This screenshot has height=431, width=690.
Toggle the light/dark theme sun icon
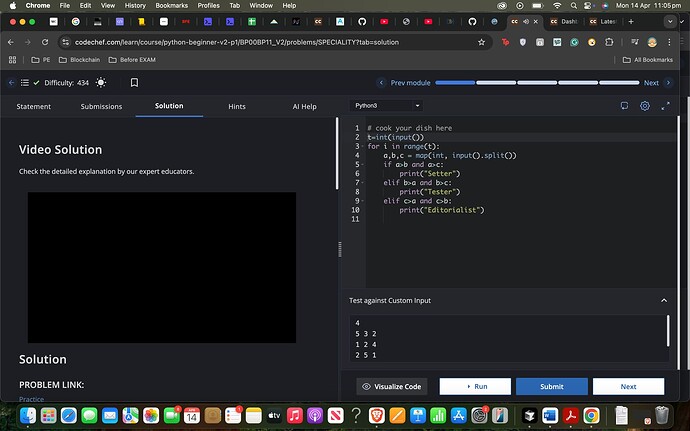(101, 82)
